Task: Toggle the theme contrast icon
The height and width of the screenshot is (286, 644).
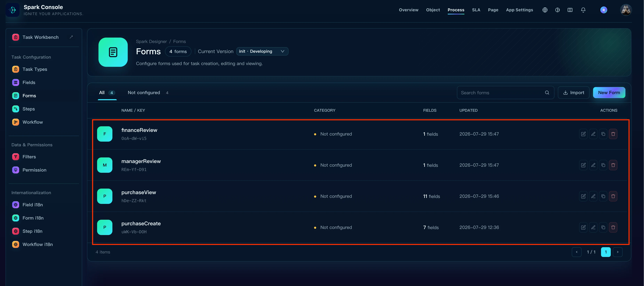Action: (x=558, y=10)
